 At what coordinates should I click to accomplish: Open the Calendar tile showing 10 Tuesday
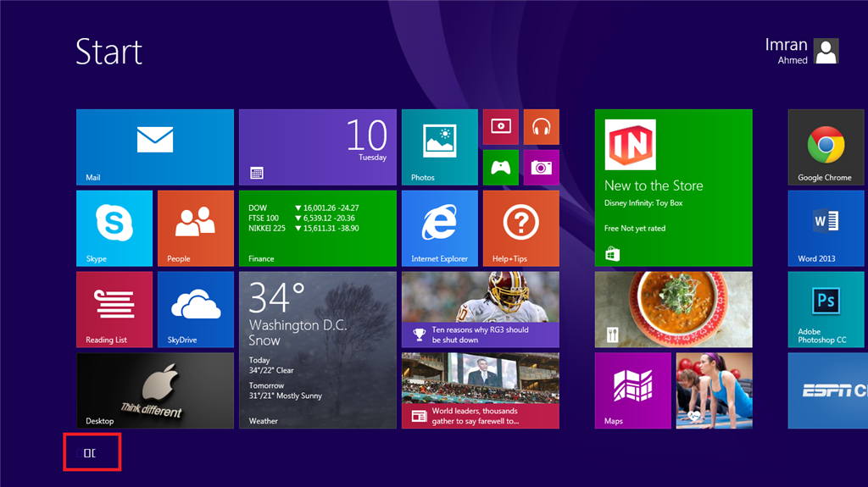pos(318,147)
